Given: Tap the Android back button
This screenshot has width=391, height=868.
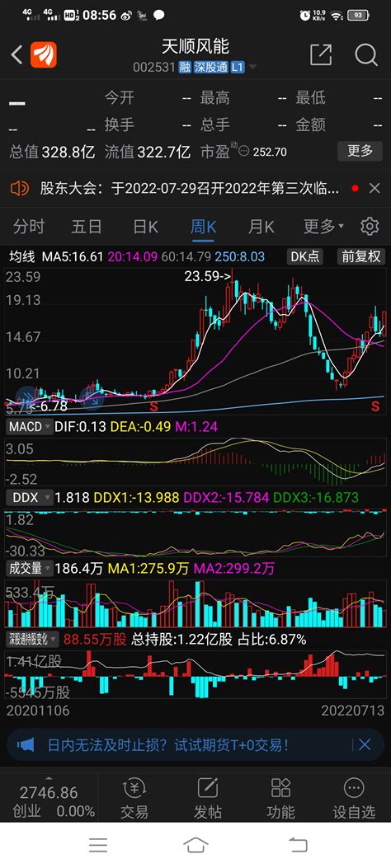Looking at the screenshot, I should [298, 845].
